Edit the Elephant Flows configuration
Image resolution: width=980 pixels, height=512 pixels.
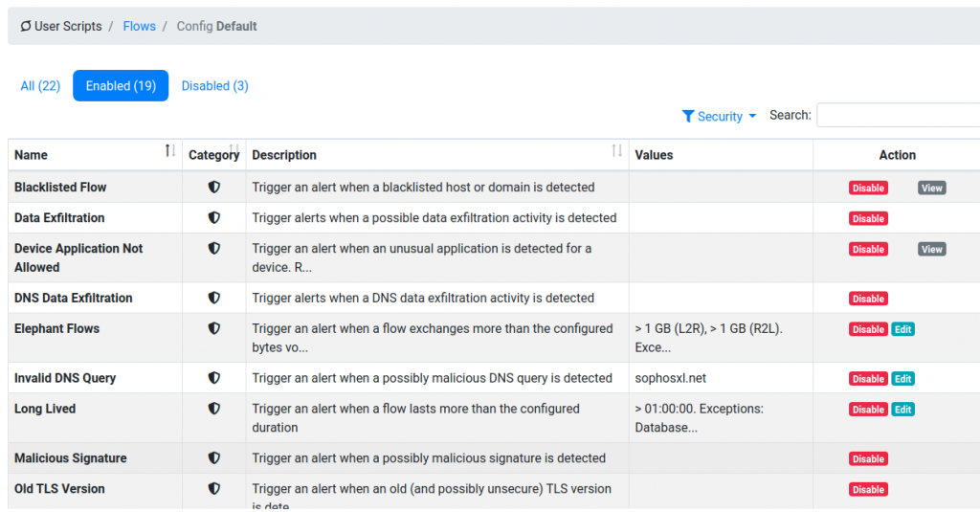(x=902, y=329)
